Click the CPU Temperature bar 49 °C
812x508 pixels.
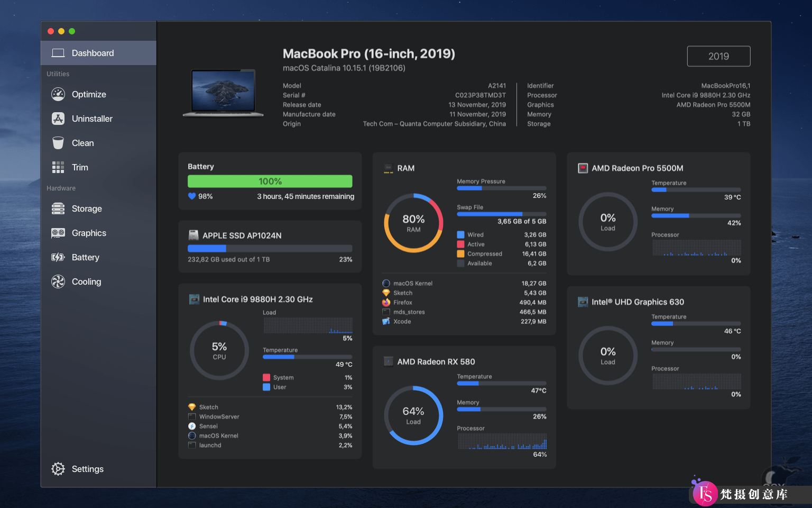(x=308, y=357)
